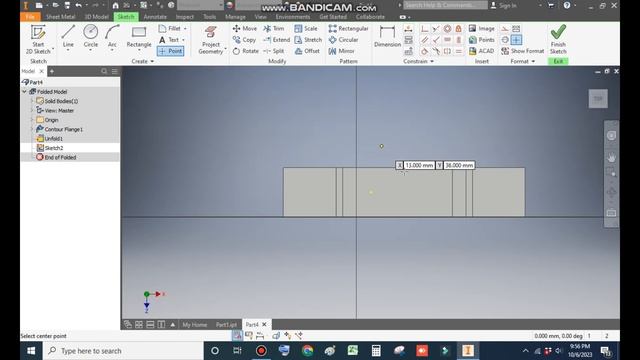640x360 pixels.
Task: Select the Rotate tool
Action: tap(245, 51)
